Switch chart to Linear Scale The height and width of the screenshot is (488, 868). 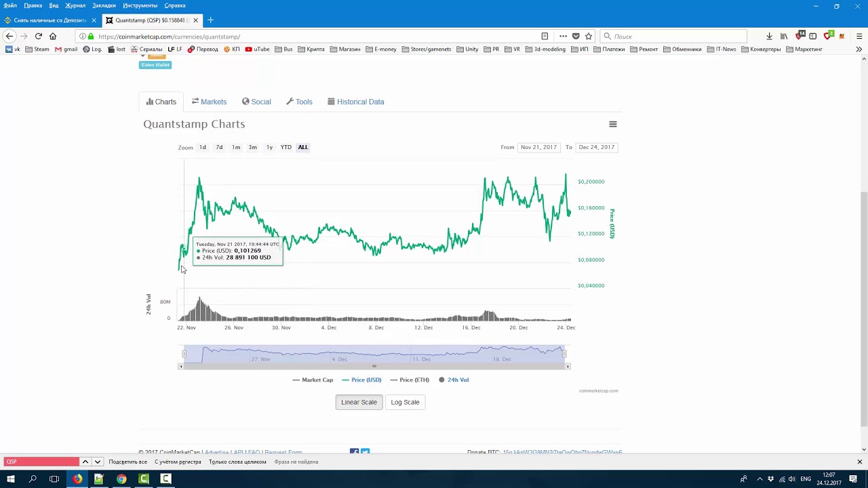pos(359,402)
